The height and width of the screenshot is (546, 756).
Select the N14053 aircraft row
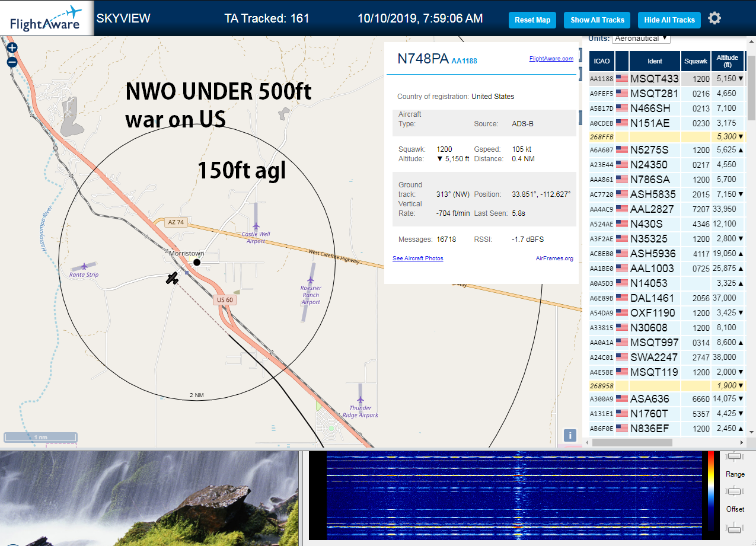pos(667,283)
